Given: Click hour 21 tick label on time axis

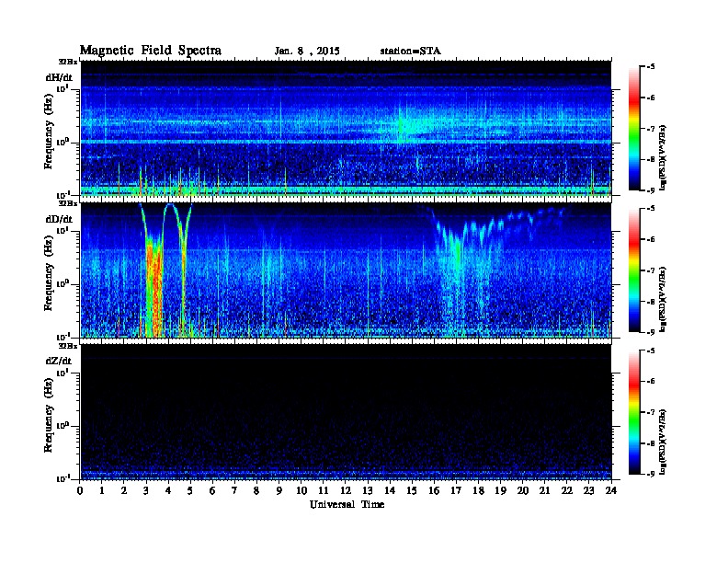Looking at the screenshot, I should 544,490.
